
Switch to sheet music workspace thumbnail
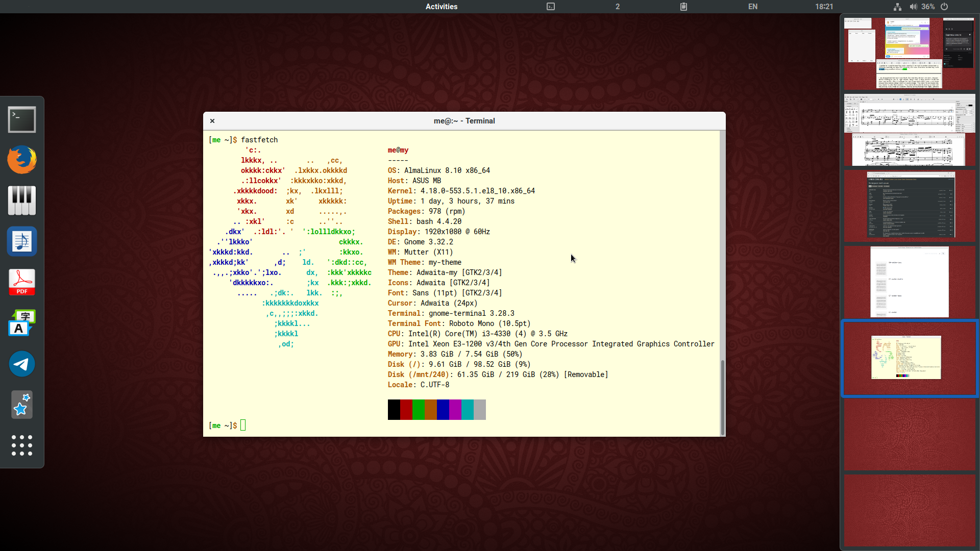point(909,130)
